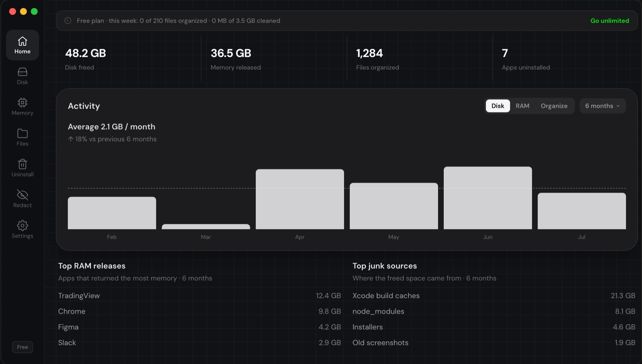Go to the Memory section
642x364 pixels.
click(x=22, y=107)
